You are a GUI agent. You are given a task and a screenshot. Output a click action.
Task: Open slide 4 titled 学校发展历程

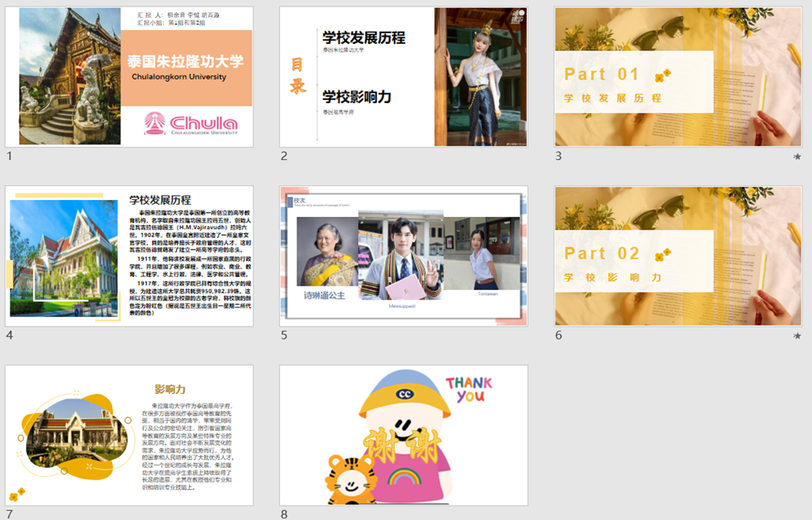point(129,256)
